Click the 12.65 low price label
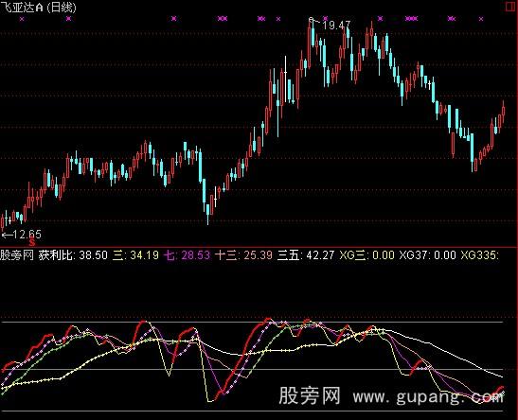 pyautogui.click(x=27, y=235)
